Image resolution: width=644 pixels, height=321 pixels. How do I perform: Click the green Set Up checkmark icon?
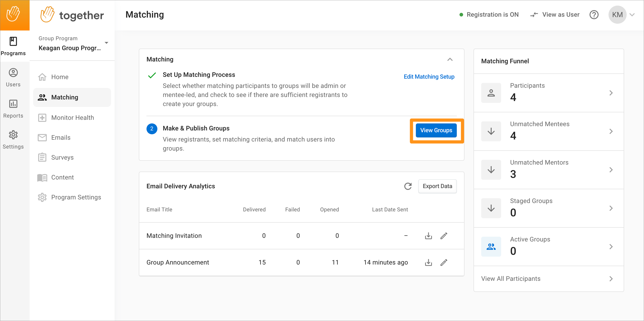152,75
